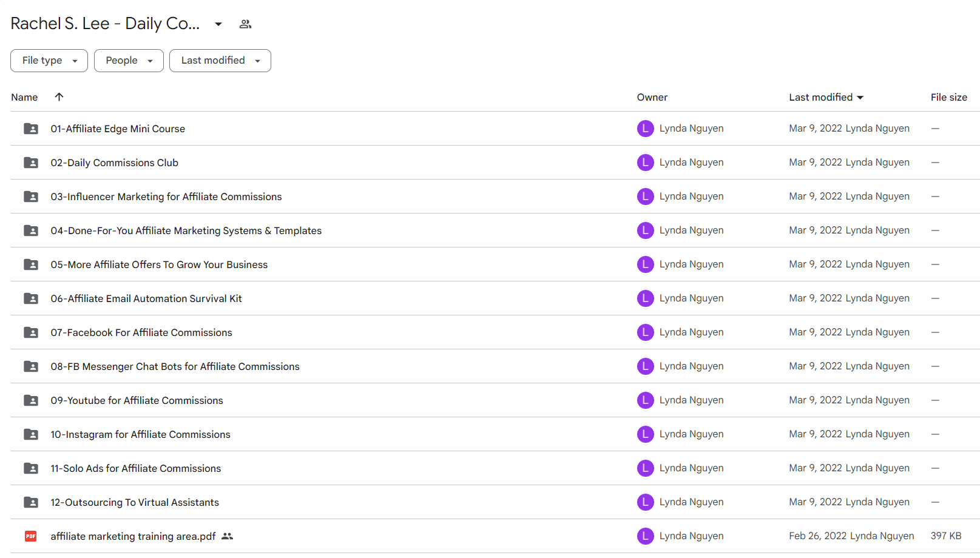Click folder icon beside 11-Solo Ads row
This screenshot has height=558, width=980.
(x=31, y=468)
